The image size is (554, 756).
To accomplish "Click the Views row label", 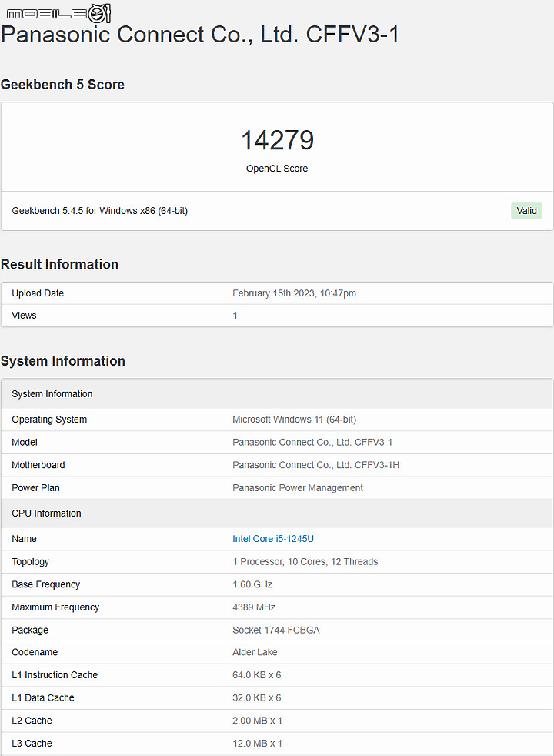I will click(x=24, y=316).
